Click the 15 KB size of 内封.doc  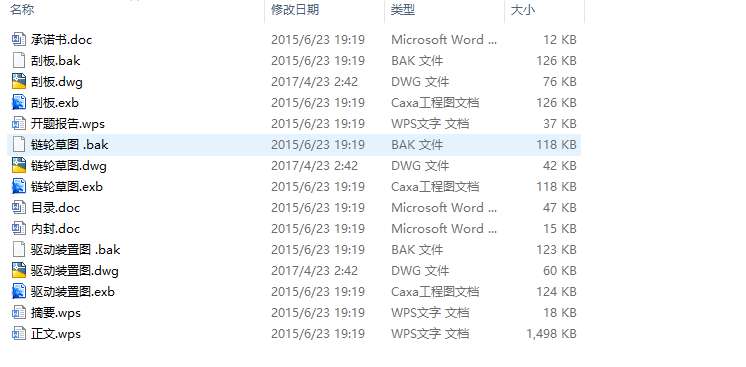click(x=560, y=228)
